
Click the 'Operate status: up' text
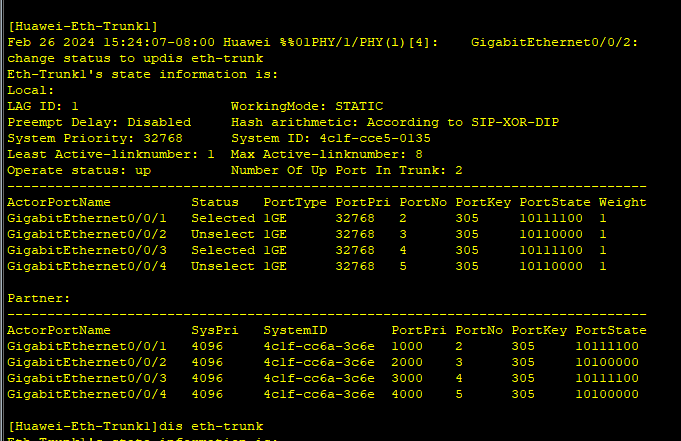pyautogui.click(x=79, y=170)
